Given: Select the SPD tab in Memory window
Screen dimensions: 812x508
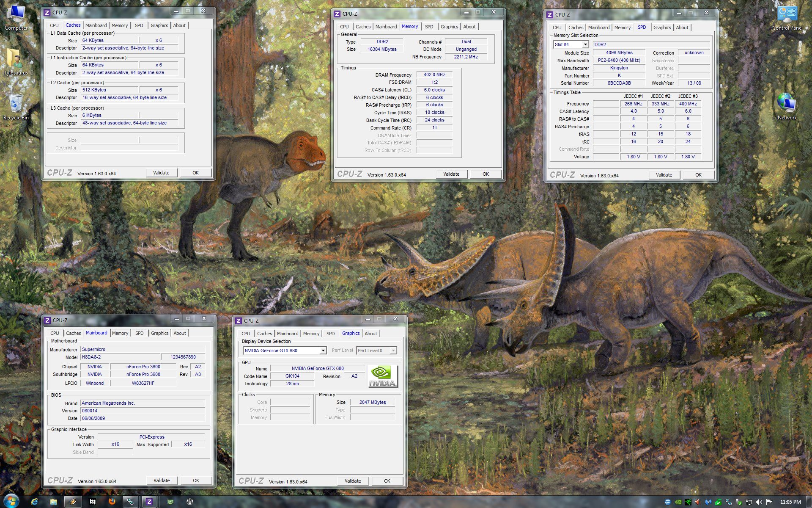Looking at the screenshot, I should point(429,27).
